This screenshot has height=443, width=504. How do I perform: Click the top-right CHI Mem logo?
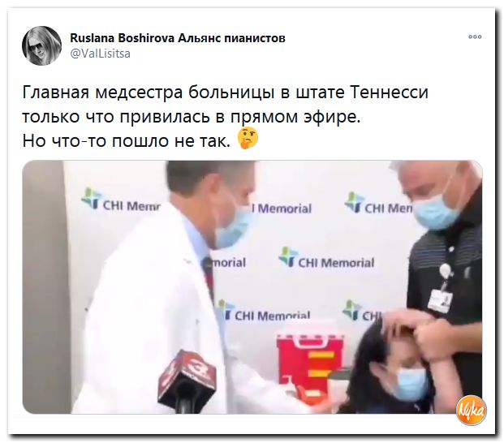(378, 204)
